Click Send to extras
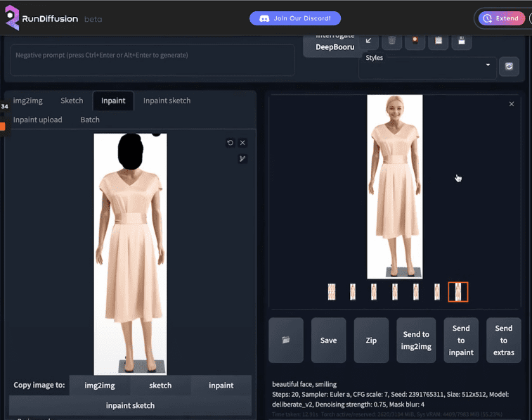This screenshot has width=532, height=420. point(503,341)
